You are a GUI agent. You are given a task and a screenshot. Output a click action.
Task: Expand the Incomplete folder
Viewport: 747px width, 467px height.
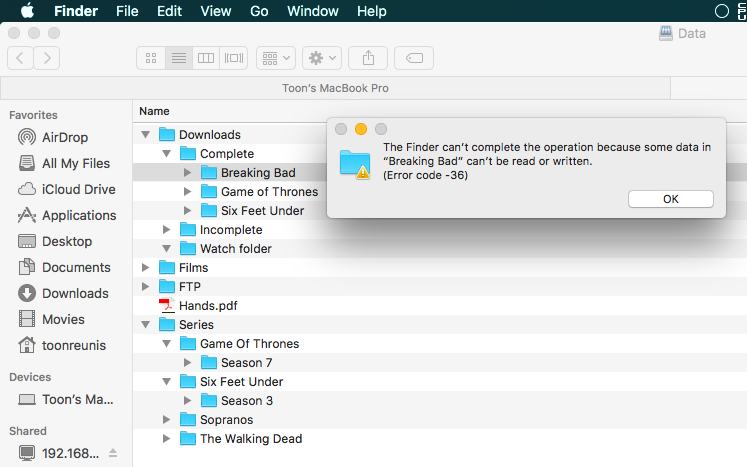166,230
